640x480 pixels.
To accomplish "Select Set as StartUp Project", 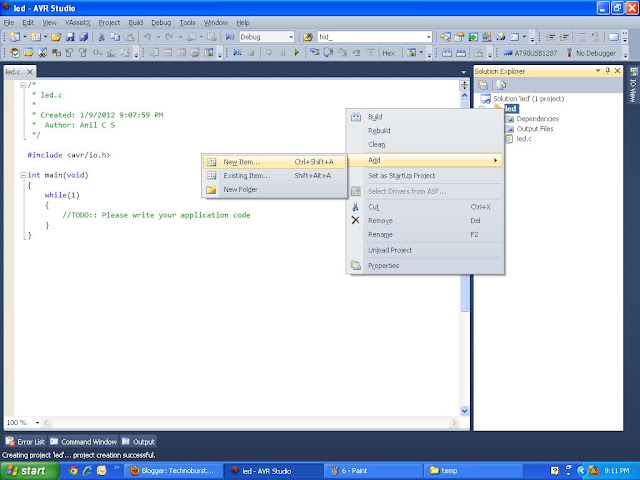I will point(424,176).
